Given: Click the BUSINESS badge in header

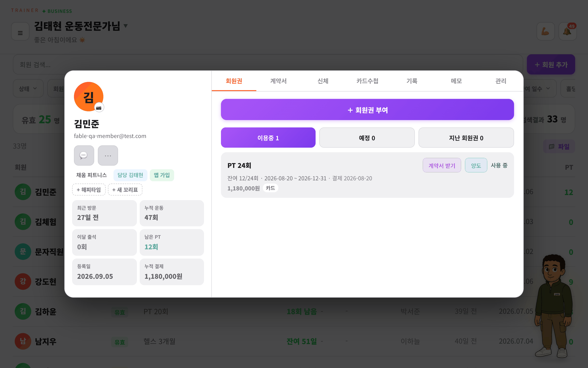Looking at the screenshot, I should (57, 11).
